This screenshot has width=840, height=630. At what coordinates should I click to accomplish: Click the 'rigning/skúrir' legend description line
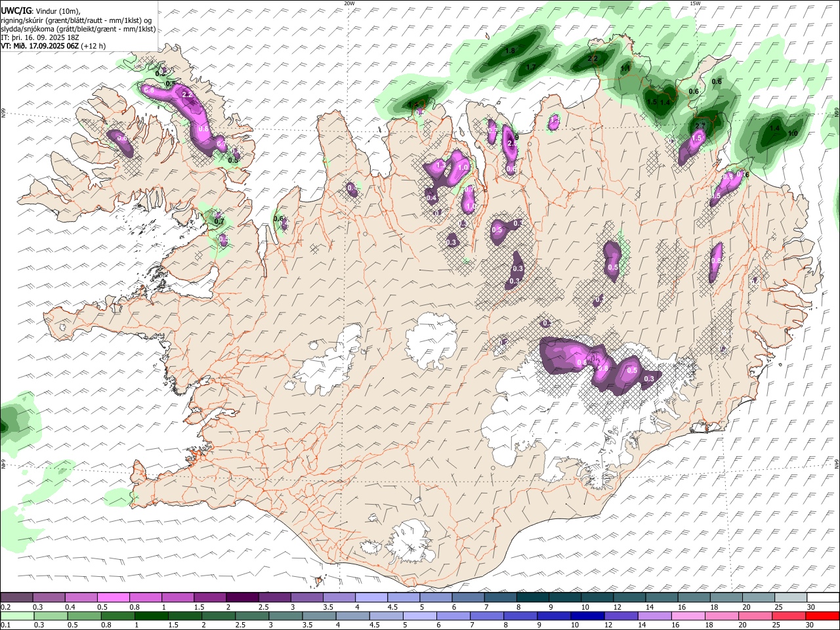[x=76, y=20]
